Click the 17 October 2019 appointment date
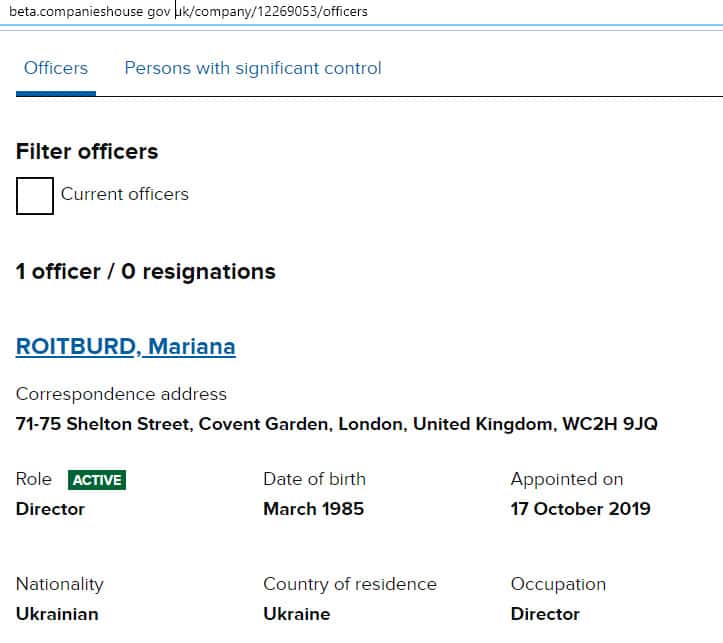723x643 pixels. pyautogui.click(x=580, y=509)
